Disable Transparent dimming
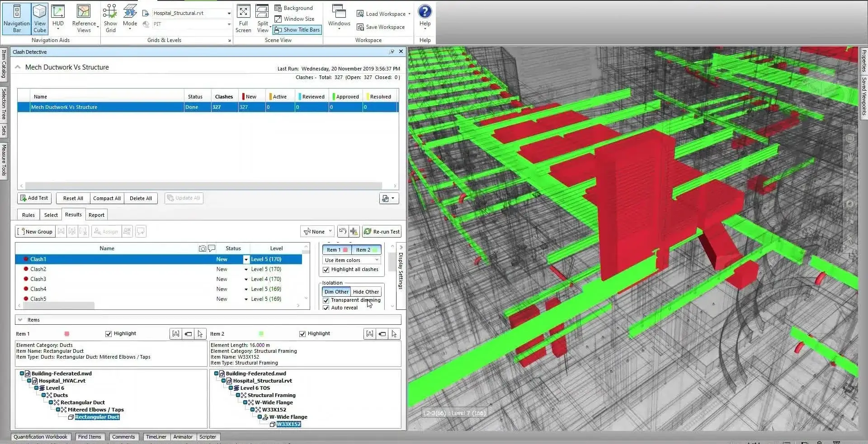Image resolution: width=868 pixels, height=444 pixels. point(326,300)
